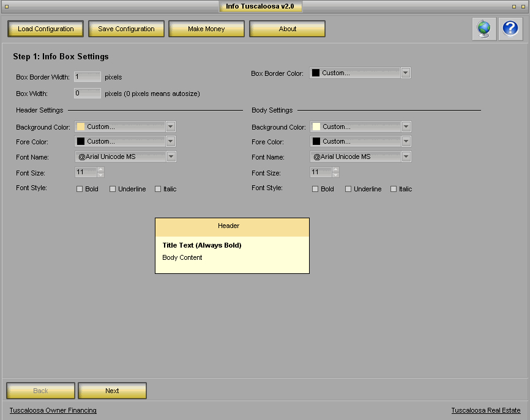
Task: Go to next step with Next
Action: (112, 391)
